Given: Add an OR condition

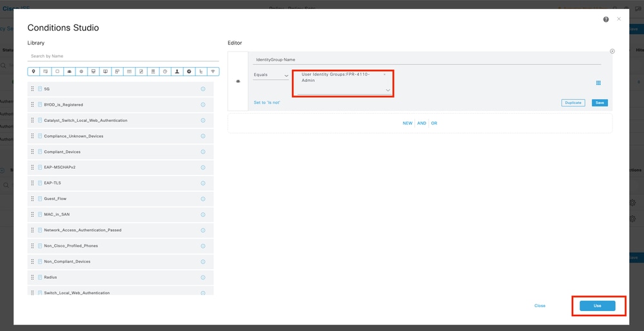Looking at the screenshot, I should 434,123.
